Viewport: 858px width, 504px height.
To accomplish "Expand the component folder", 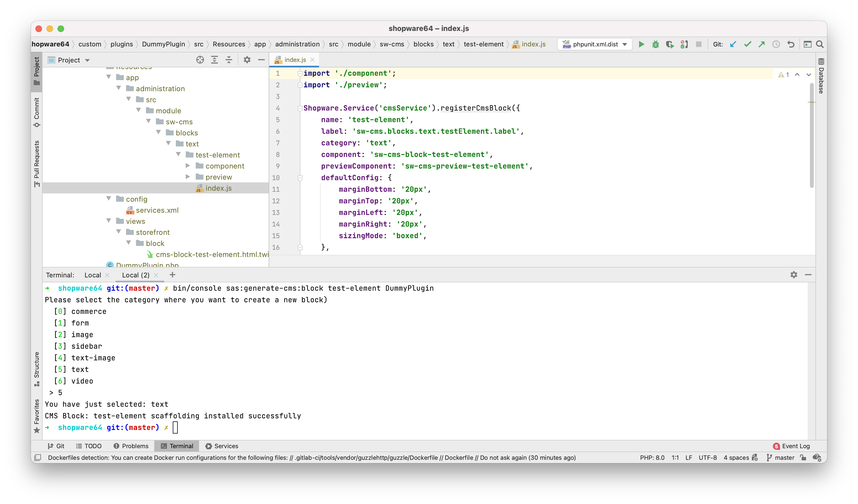I will tap(188, 166).
